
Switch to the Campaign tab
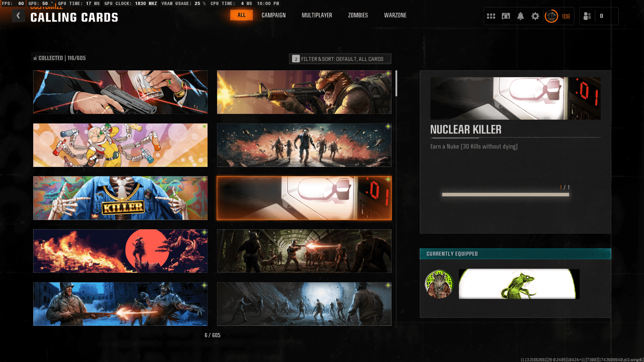273,15
